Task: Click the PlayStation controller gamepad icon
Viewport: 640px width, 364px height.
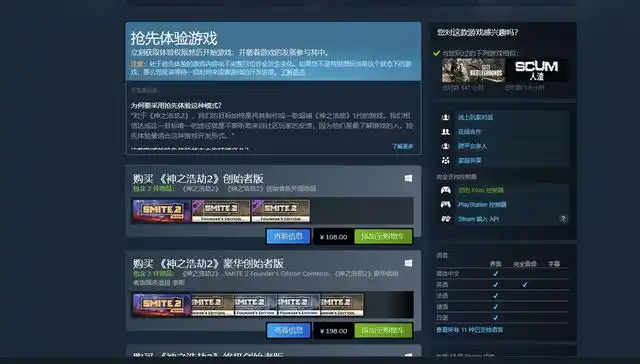Action: pos(446,204)
